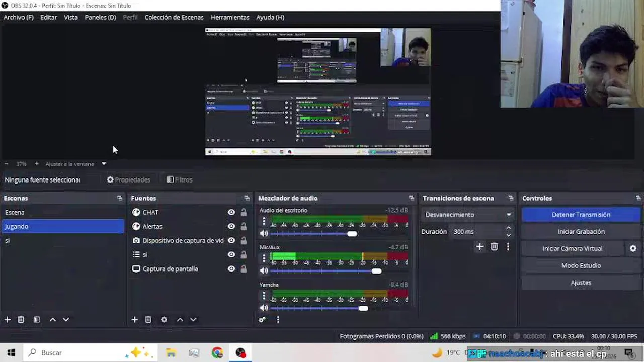The width and height of the screenshot is (644, 362).
Task: Toggle visibility of si source
Action: tap(231, 254)
